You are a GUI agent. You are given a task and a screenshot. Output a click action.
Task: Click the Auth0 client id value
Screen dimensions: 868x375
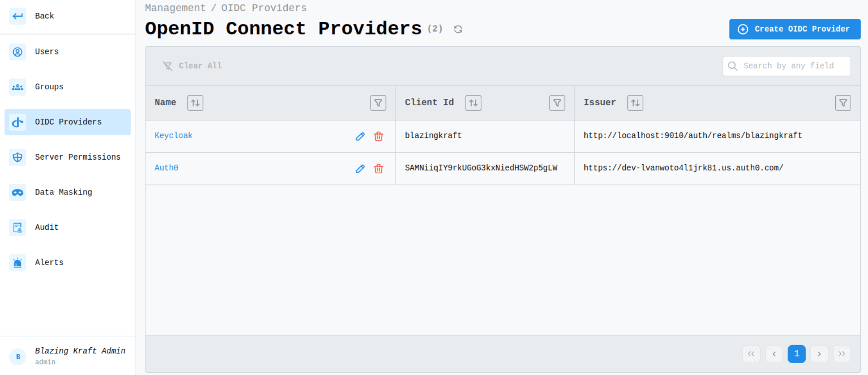click(481, 168)
